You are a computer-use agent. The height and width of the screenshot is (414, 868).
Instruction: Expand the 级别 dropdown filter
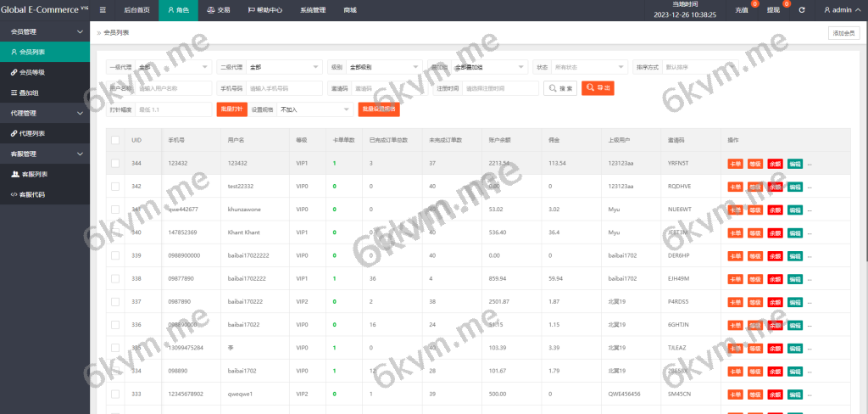(384, 66)
